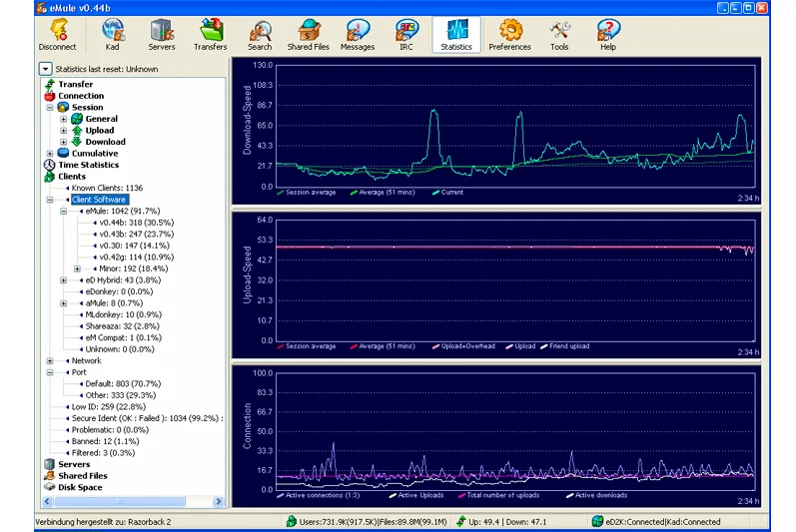Expand the Minor versions tree node
Image resolution: width=796 pixels, height=532 pixels.
pos(77,268)
